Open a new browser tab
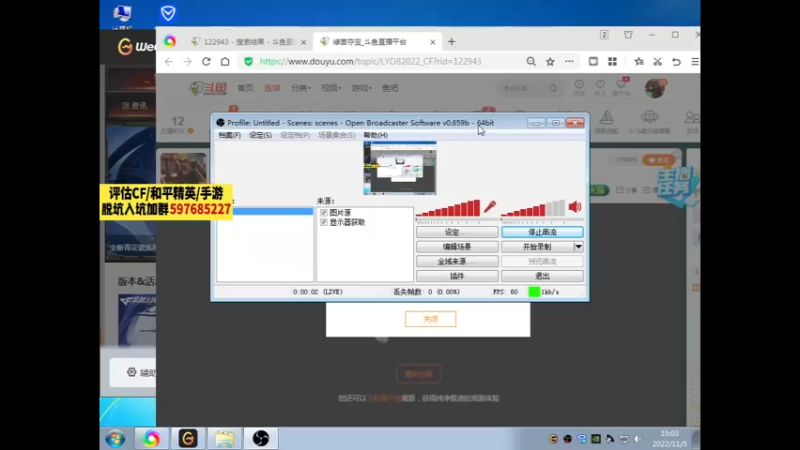 pyautogui.click(x=452, y=42)
